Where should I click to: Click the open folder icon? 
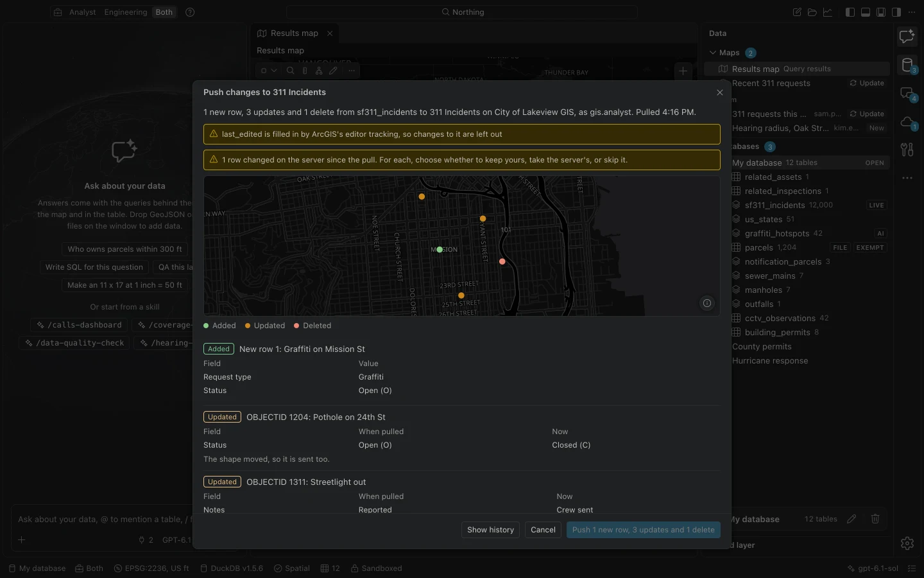[812, 12]
